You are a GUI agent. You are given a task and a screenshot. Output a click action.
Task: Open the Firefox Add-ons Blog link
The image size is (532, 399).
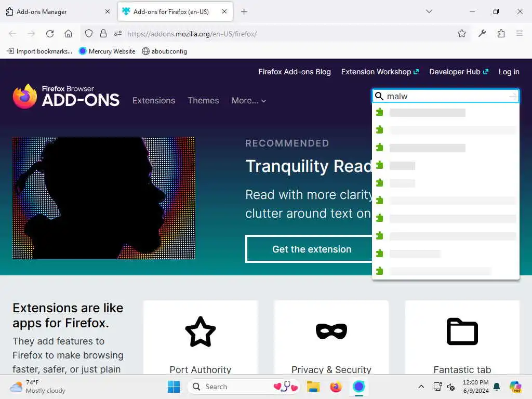[x=295, y=72]
